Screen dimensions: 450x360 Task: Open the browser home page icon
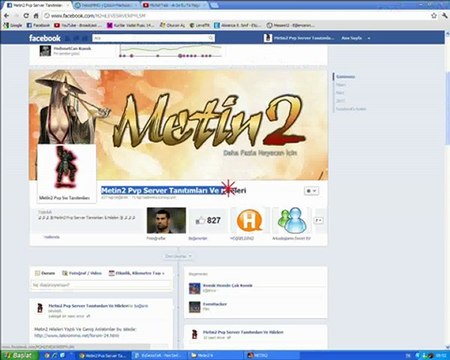coord(36,16)
